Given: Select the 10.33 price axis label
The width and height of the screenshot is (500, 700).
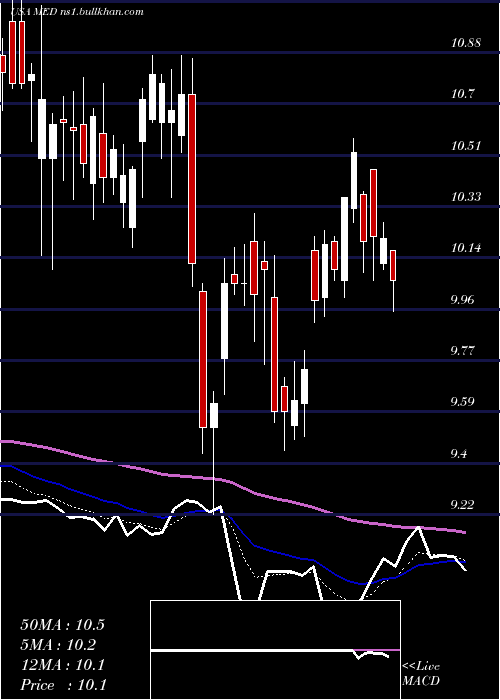Looking at the screenshot, I should pos(466,196).
